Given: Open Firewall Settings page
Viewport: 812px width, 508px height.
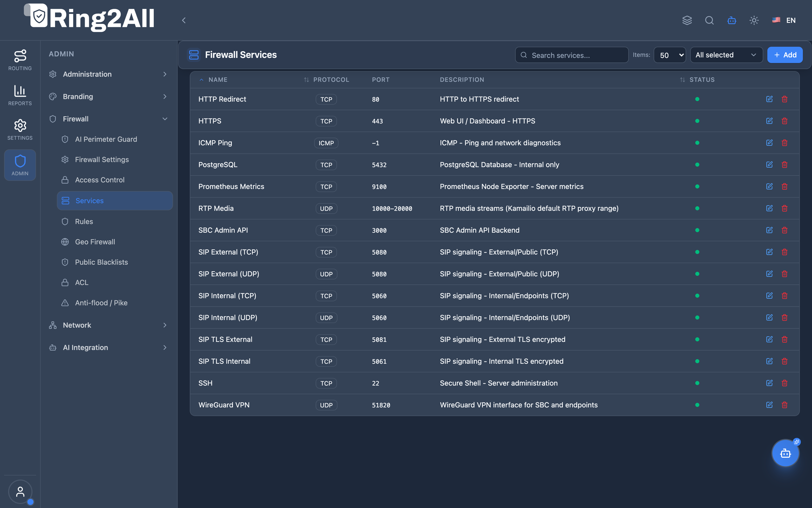Looking at the screenshot, I should (115, 160).
